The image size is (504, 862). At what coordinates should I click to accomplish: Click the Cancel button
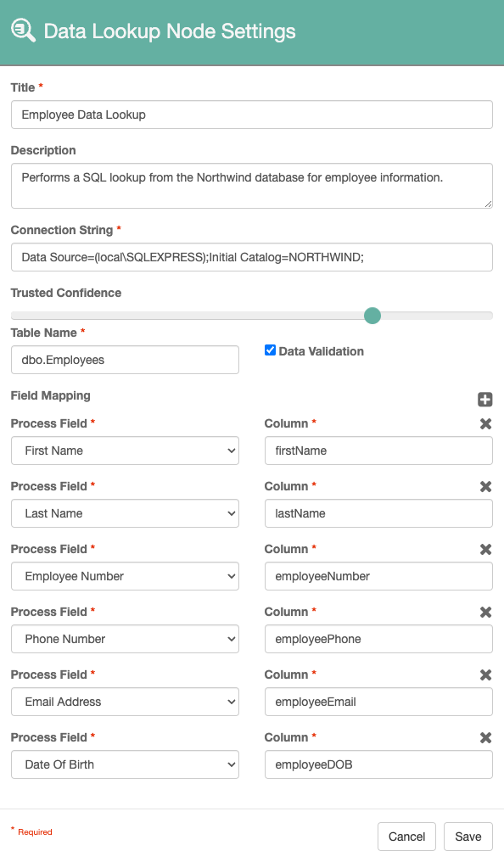click(x=406, y=836)
